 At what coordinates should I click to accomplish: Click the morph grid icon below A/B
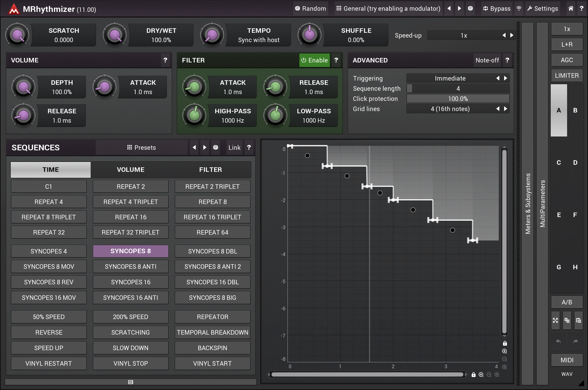pyautogui.click(x=555, y=320)
